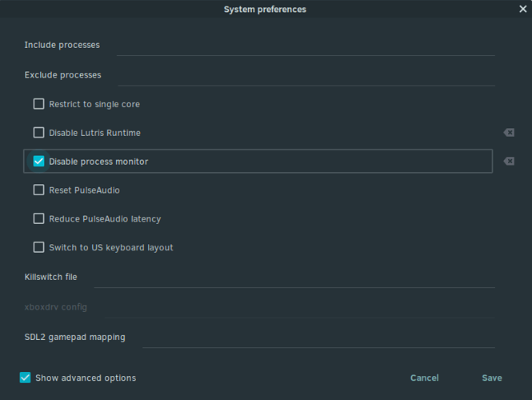The height and width of the screenshot is (400, 532).
Task: Uncheck Disable process monitor
Action: [38, 161]
